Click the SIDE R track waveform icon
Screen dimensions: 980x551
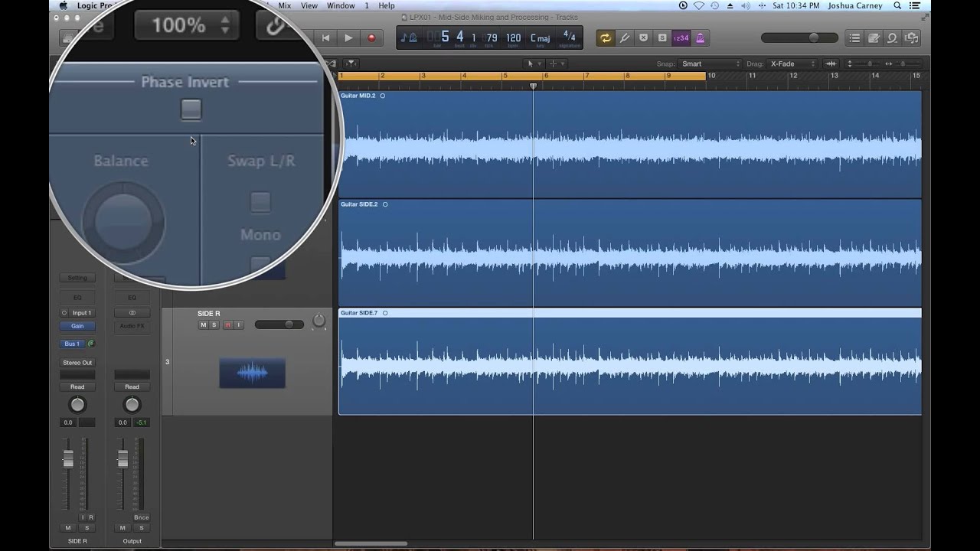click(252, 373)
